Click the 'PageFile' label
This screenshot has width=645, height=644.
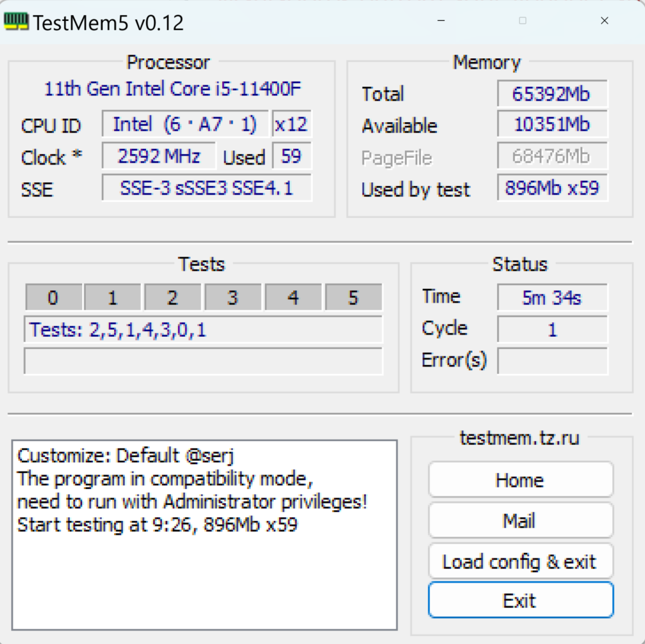coord(397,158)
